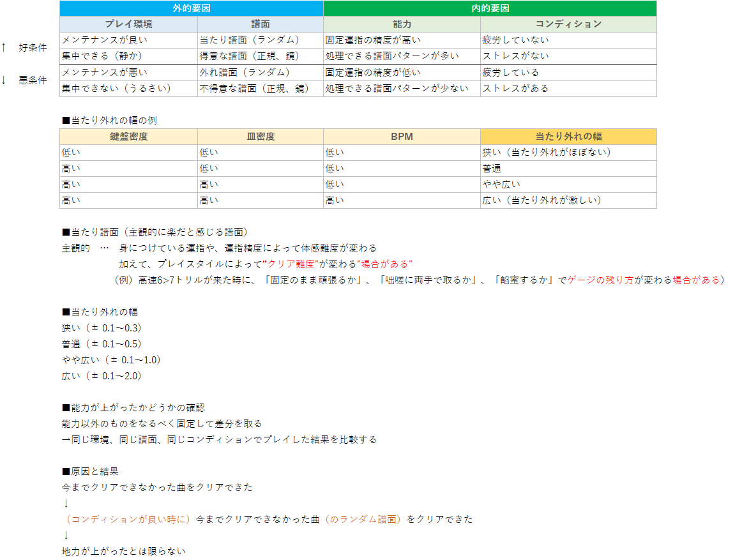Click the cell ストレスがある
The image size is (749, 560).
(x=568, y=88)
